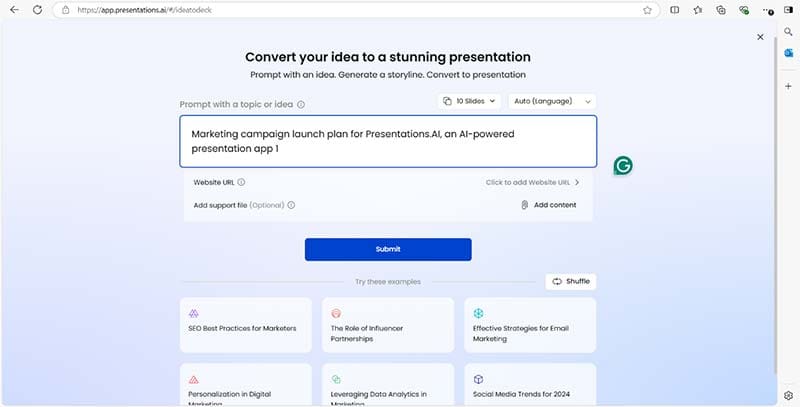
Task: Click the page vertical scrollbar
Action: pos(776,204)
